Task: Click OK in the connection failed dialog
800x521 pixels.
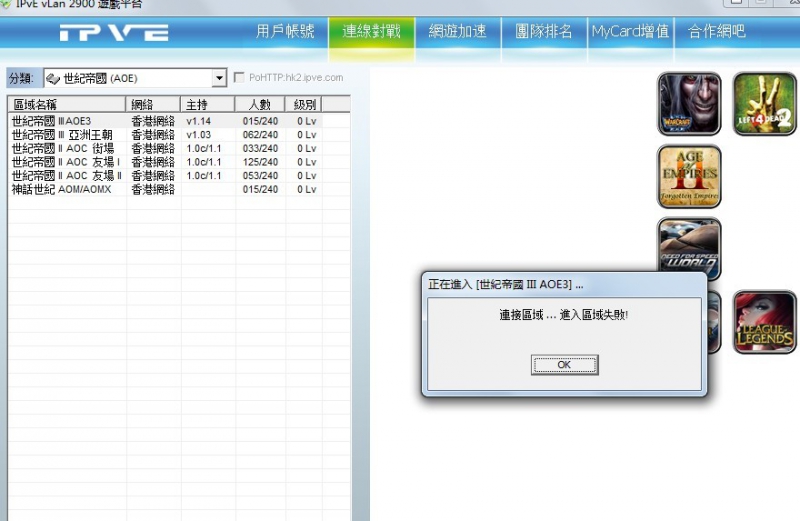Action: 564,365
